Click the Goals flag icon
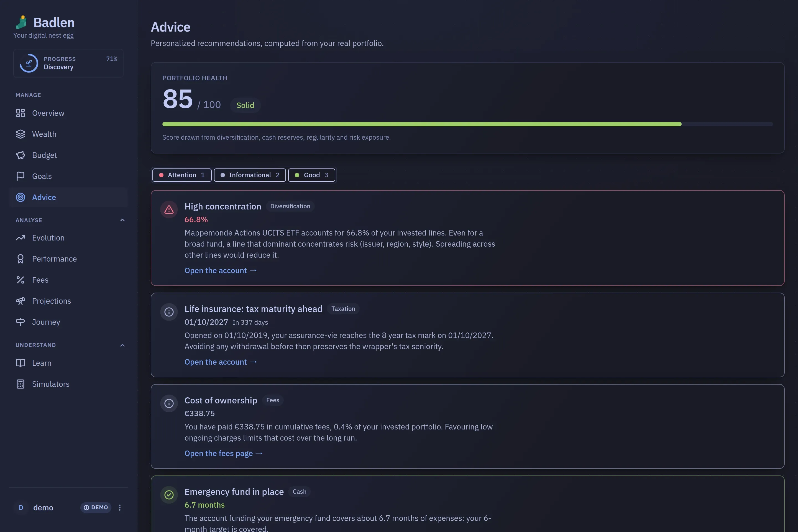798x532 pixels. (x=20, y=176)
